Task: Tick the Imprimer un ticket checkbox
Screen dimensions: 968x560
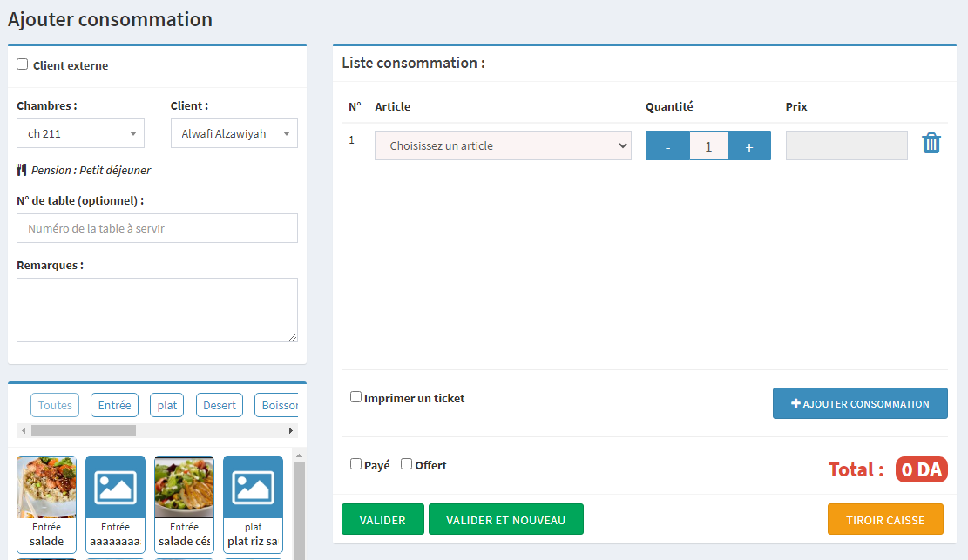Action: (355, 397)
